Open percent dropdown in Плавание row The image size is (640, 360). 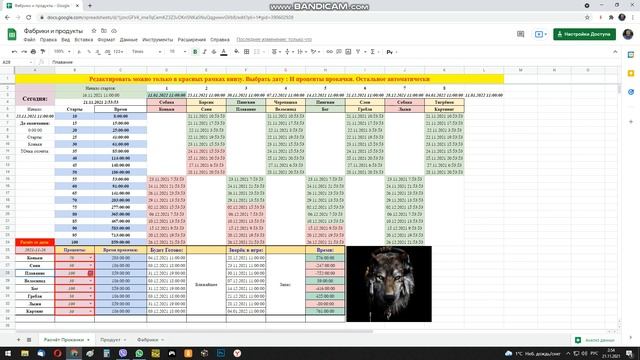(x=90, y=273)
